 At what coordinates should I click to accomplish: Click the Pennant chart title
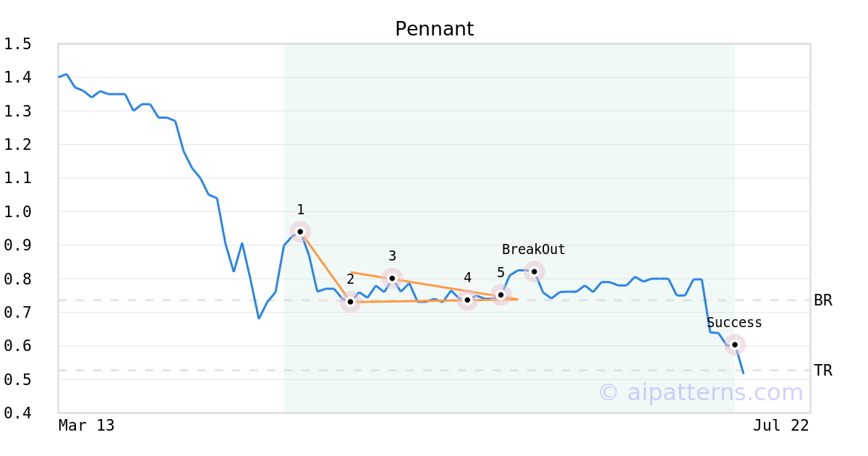pos(434,29)
